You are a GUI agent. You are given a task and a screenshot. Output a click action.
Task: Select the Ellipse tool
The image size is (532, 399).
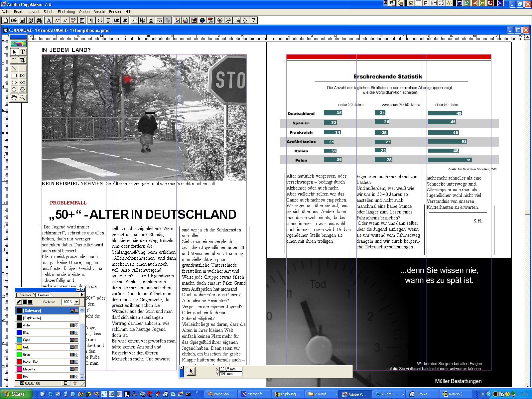(14, 82)
